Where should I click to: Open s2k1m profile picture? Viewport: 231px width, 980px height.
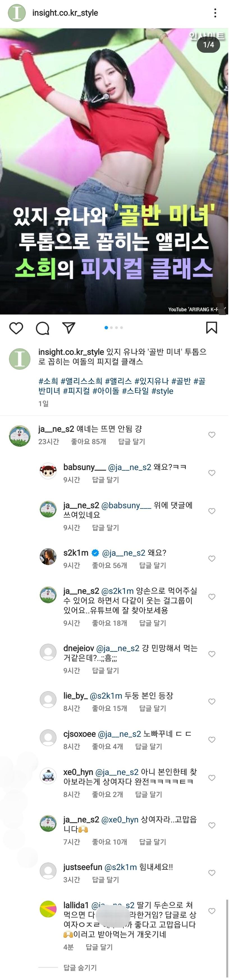pos(48,557)
